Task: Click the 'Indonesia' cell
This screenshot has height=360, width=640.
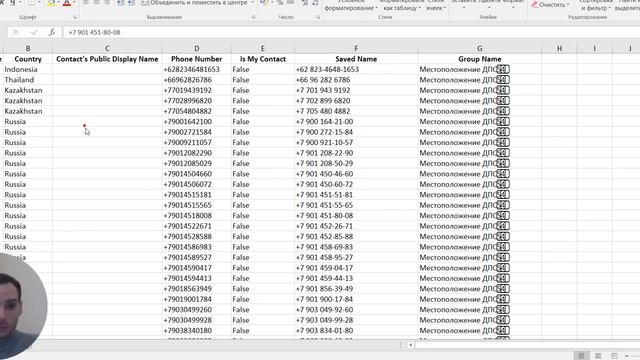Action: coord(28,69)
